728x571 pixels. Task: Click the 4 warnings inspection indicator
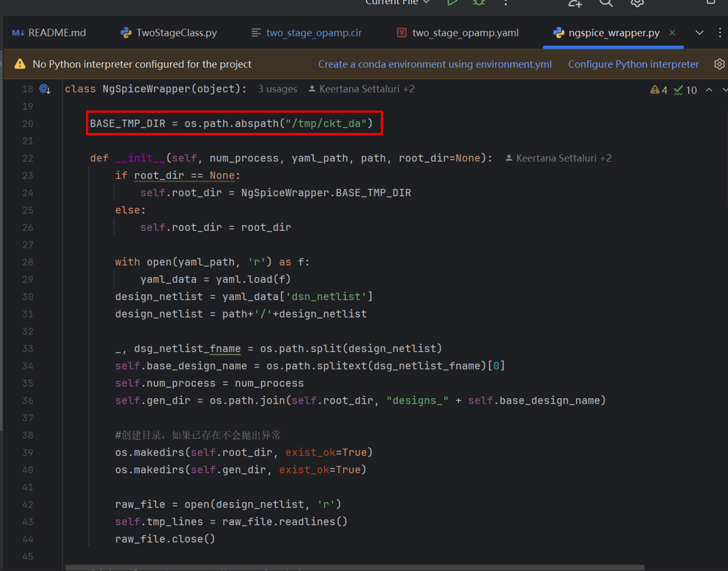coord(659,90)
